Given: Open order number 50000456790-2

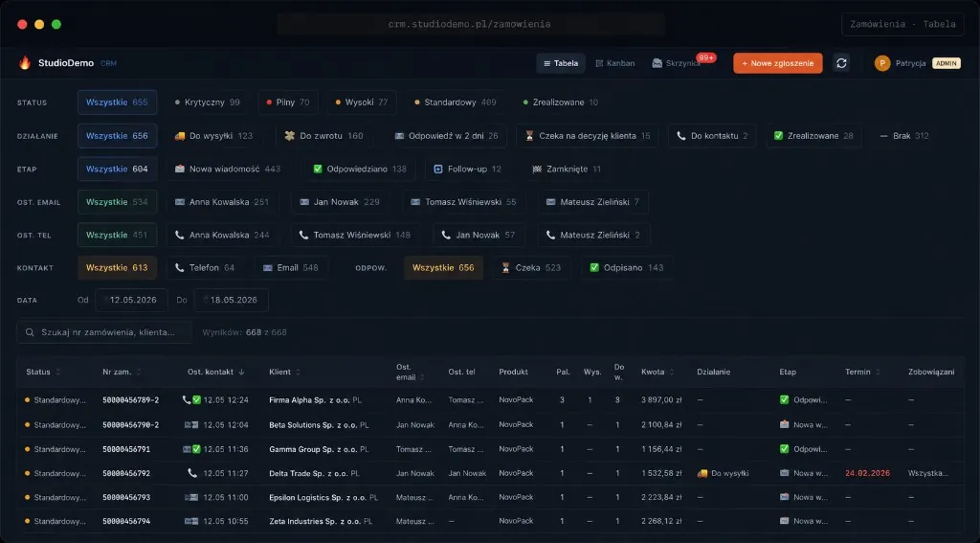Looking at the screenshot, I should pyautogui.click(x=130, y=425).
